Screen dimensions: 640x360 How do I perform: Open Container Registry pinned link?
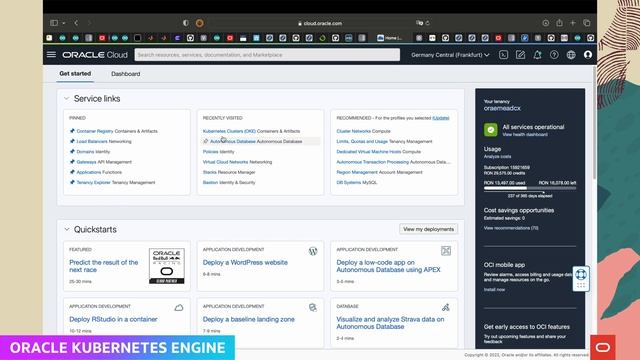(95, 131)
